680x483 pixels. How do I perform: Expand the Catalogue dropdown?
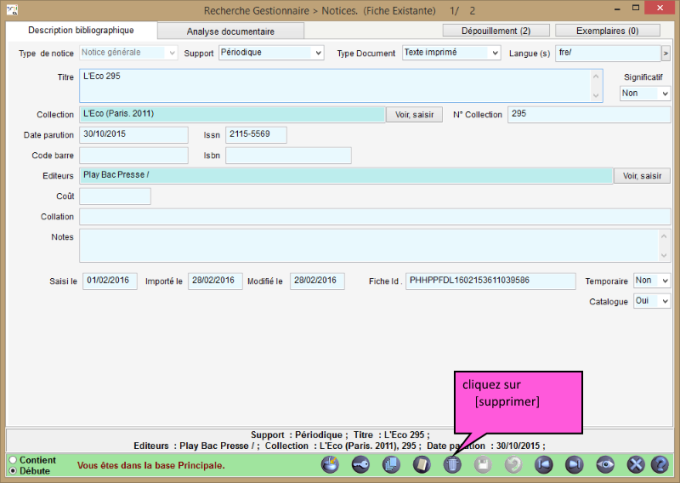point(651,301)
